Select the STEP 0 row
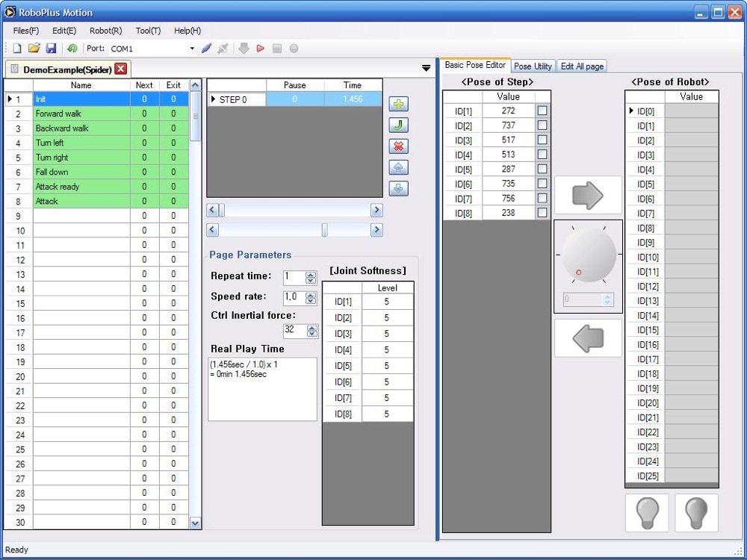 click(294, 99)
